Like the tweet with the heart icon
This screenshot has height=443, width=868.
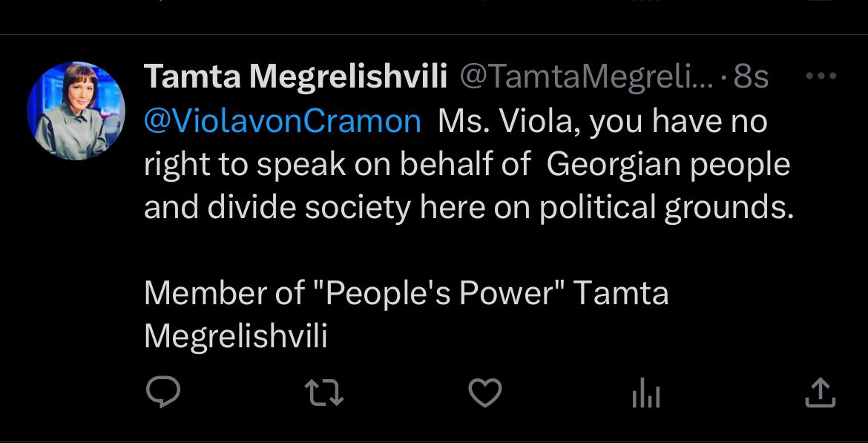tap(486, 393)
